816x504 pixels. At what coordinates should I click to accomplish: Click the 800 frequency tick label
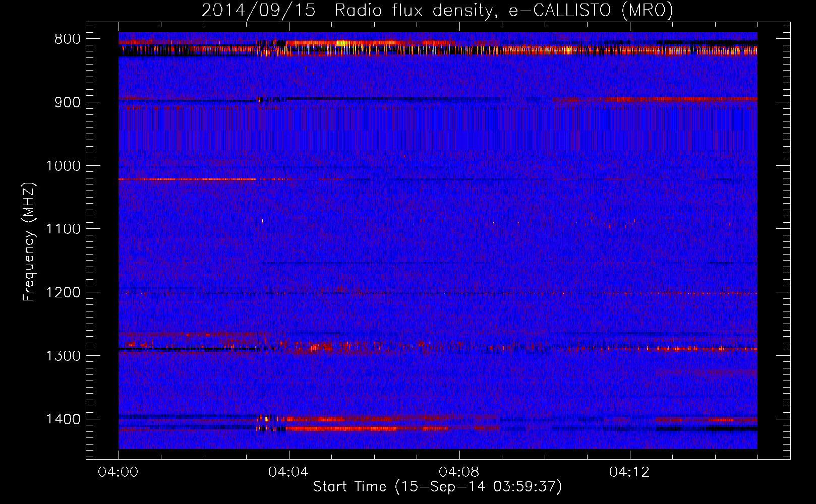tap(68, 39)
